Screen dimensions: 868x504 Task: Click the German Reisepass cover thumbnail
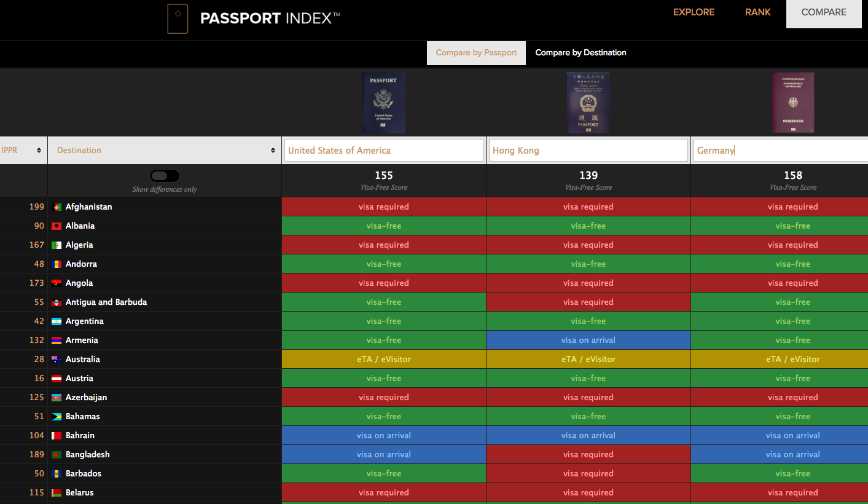(x=793, y=103)
